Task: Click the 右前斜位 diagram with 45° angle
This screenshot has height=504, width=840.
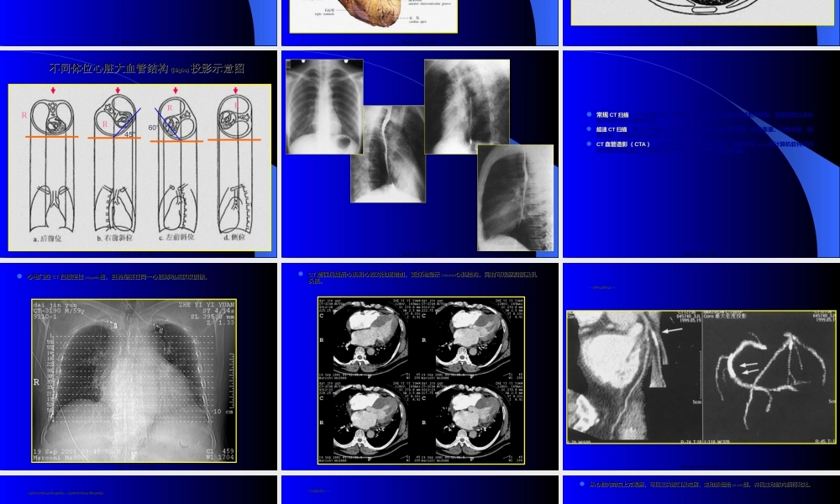Action: (x=118, y=168)
